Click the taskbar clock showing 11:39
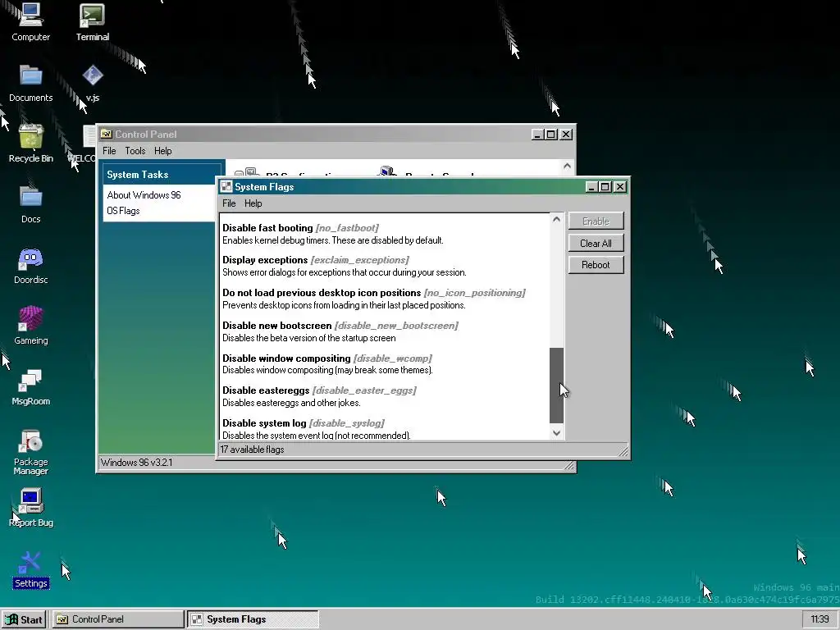The image size is (840, 630). point(819,619)
